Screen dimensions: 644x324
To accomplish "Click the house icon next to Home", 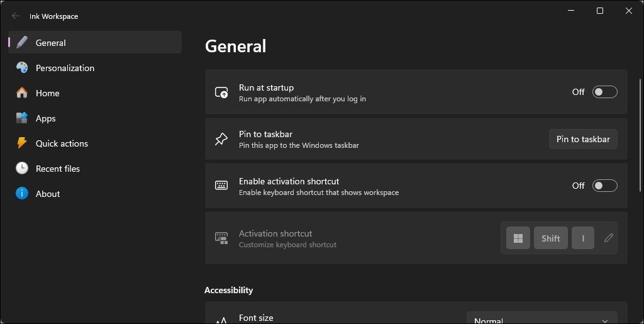I will coord(22,93).
